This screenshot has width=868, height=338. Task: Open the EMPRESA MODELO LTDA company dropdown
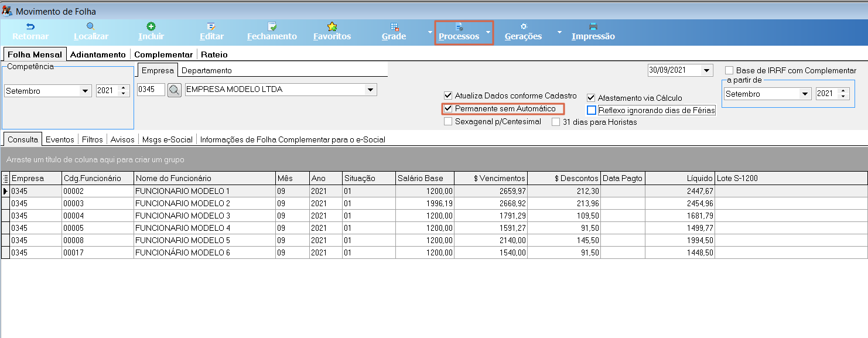(370, 90)
